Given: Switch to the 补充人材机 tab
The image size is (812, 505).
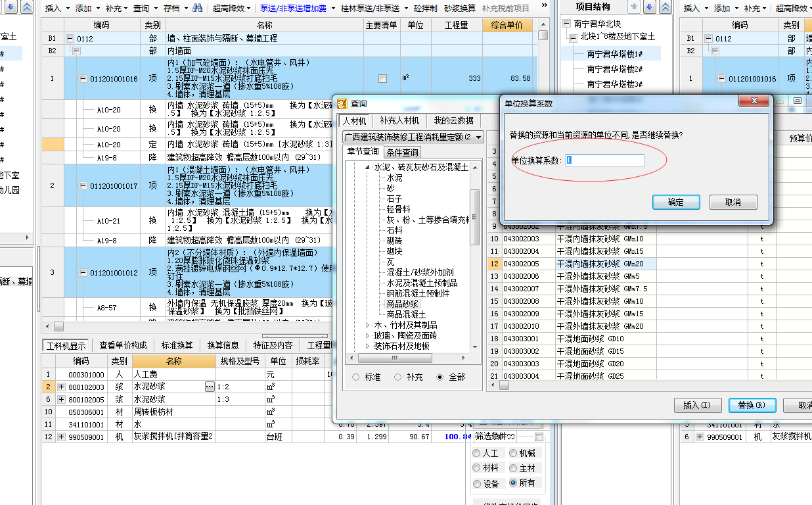Looking at the screenshot, I should 399,121.
